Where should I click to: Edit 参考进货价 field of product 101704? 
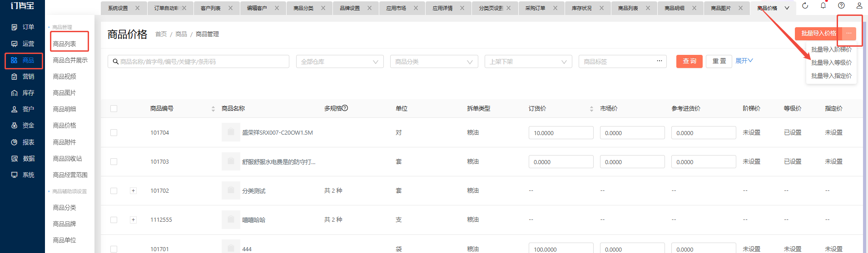click(x=704, y=133)
